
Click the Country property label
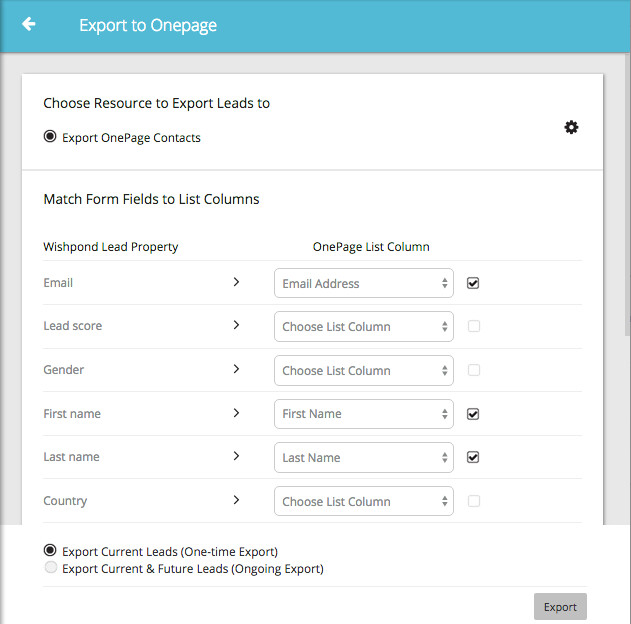(65, 501)
